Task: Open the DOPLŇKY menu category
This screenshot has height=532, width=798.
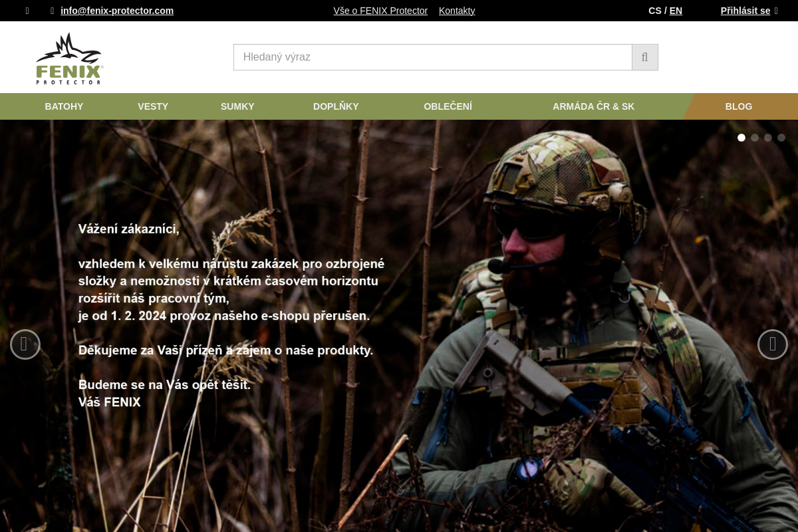Action: click(x=336, y=106)
